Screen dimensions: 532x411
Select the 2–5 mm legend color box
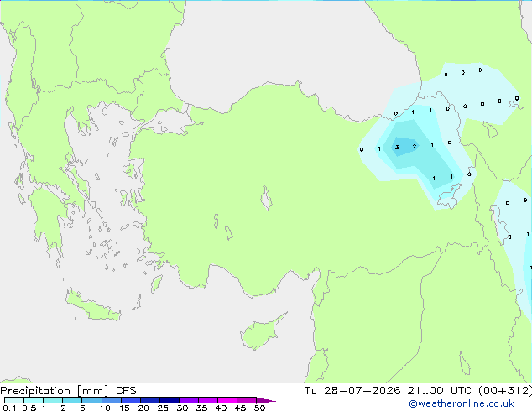(72, 400)
